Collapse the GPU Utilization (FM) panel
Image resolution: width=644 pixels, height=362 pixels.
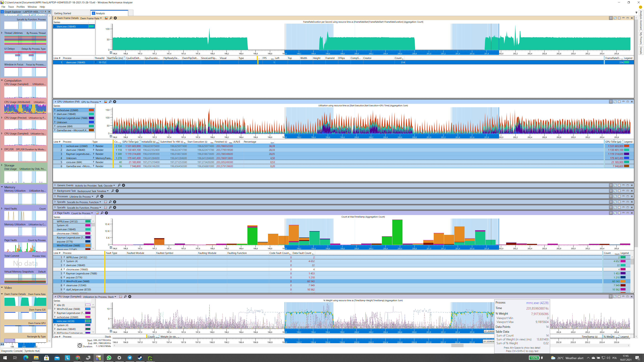tap(55, 102)
